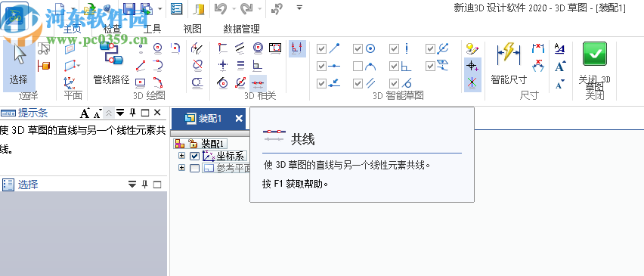644x276 pixels.
Task: Toggle the center point snap checkbox
Action: tap(358, 49)
